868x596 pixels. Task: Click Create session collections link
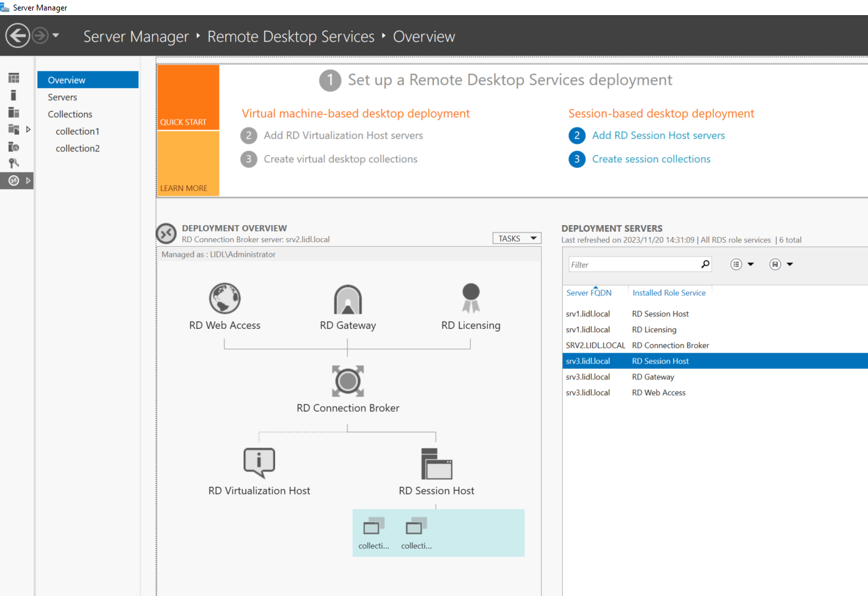(x=651, y=159)
